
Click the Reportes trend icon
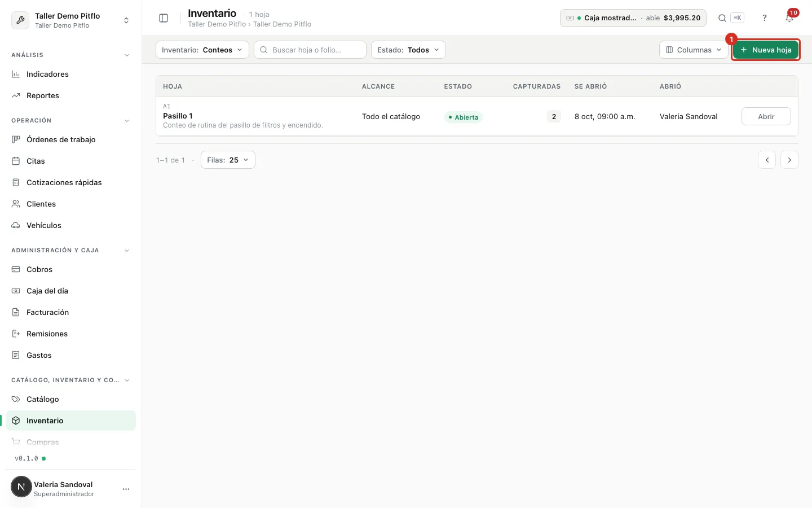click(x=16, y=95)
